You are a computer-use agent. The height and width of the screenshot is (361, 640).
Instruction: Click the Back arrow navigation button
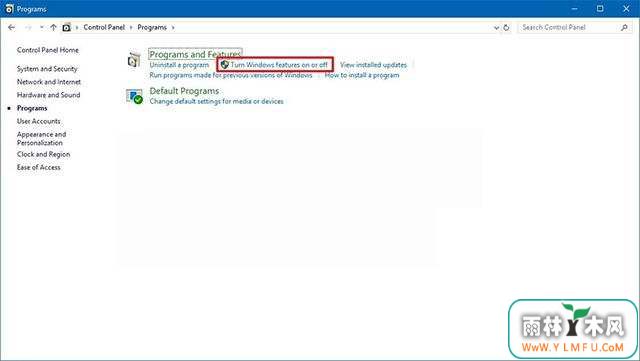pos(11,27)
